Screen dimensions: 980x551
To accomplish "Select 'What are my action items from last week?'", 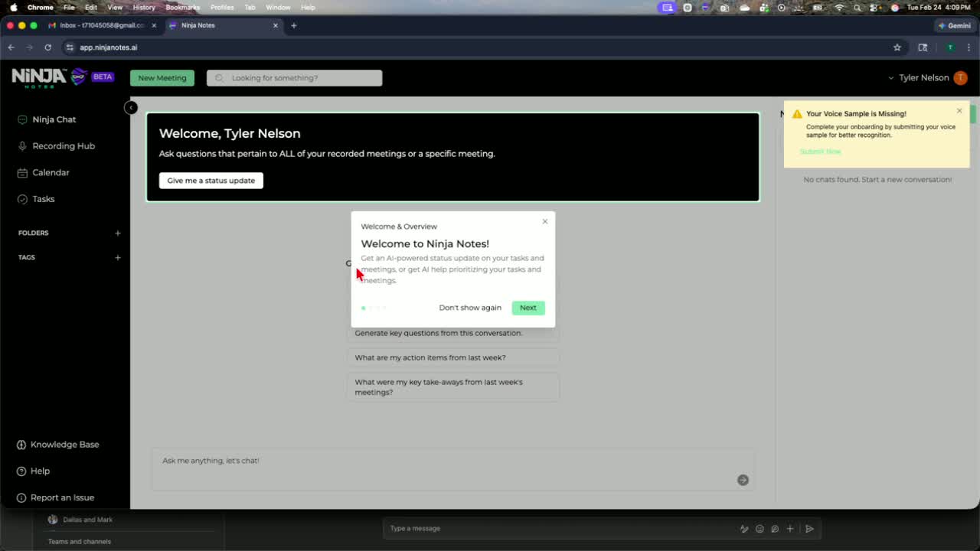I will (x=452, y=357).
